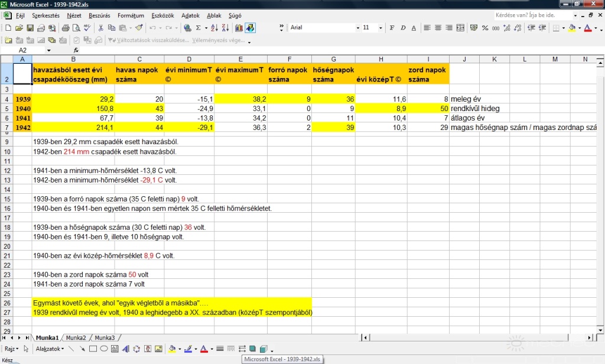Viewport: 605px width, 364px height.
Task: Click the Save icon in the toolbar
Action: point(29,28)
